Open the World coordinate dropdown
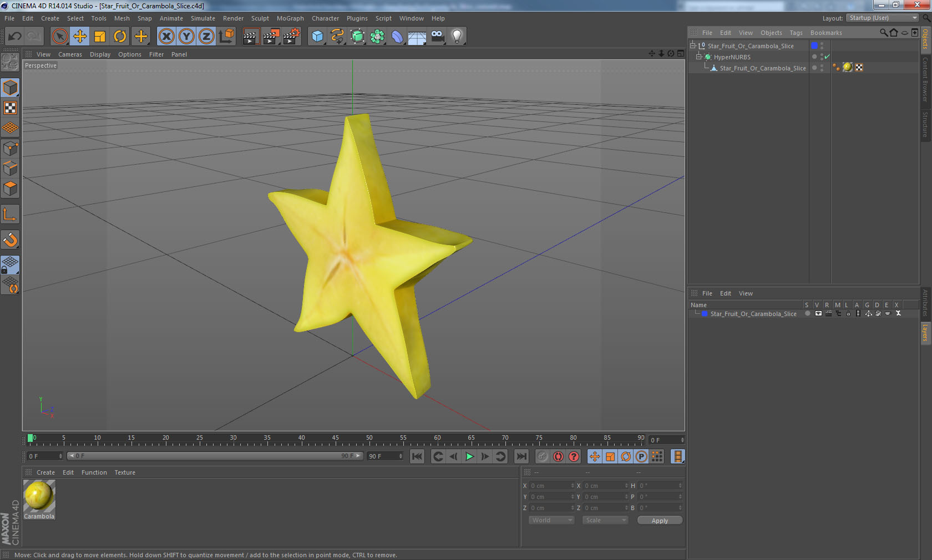 551,520
